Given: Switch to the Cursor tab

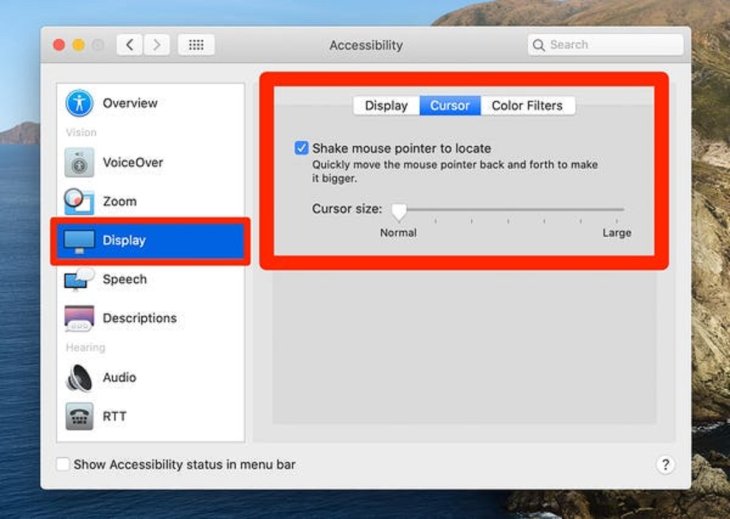Looking at the screenshot, I should pyautogui.click(x=449, y=105).
